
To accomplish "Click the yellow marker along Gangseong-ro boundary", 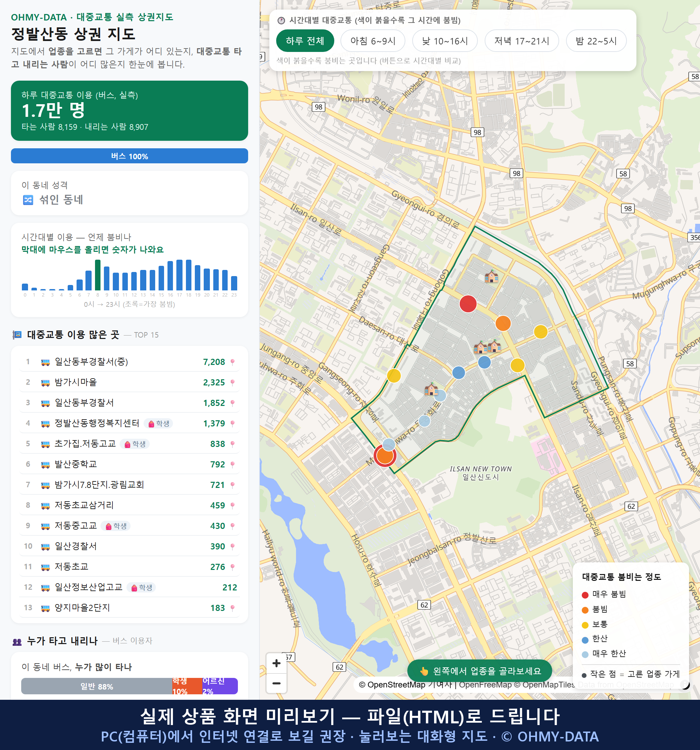I will (x=394, y=376).
